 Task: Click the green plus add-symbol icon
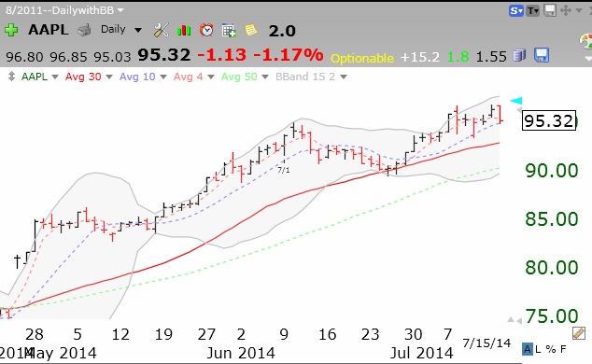point(11,30)
